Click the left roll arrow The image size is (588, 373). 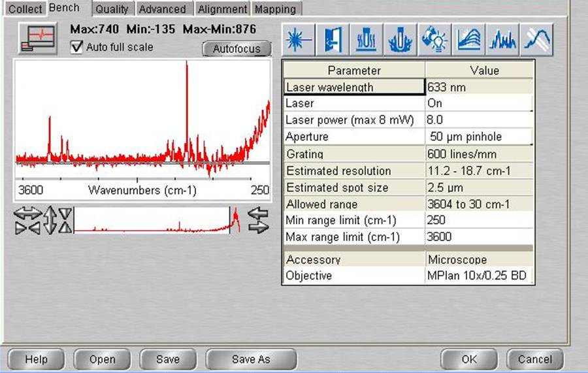(x=258, y=214)
